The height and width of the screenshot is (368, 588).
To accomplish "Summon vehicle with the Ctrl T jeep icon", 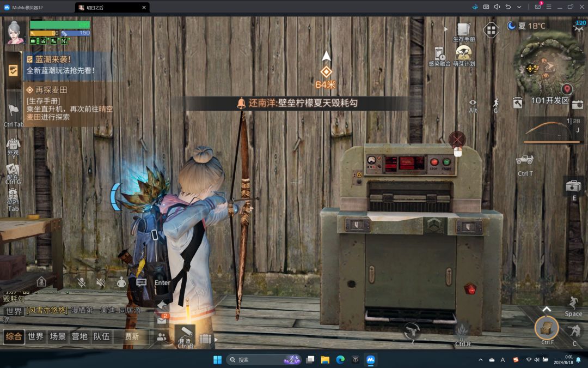I will pos(525,165).
